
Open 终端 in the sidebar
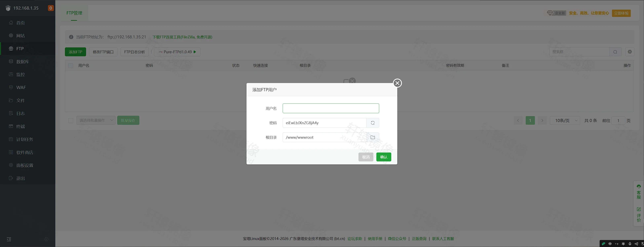(28, 126)
